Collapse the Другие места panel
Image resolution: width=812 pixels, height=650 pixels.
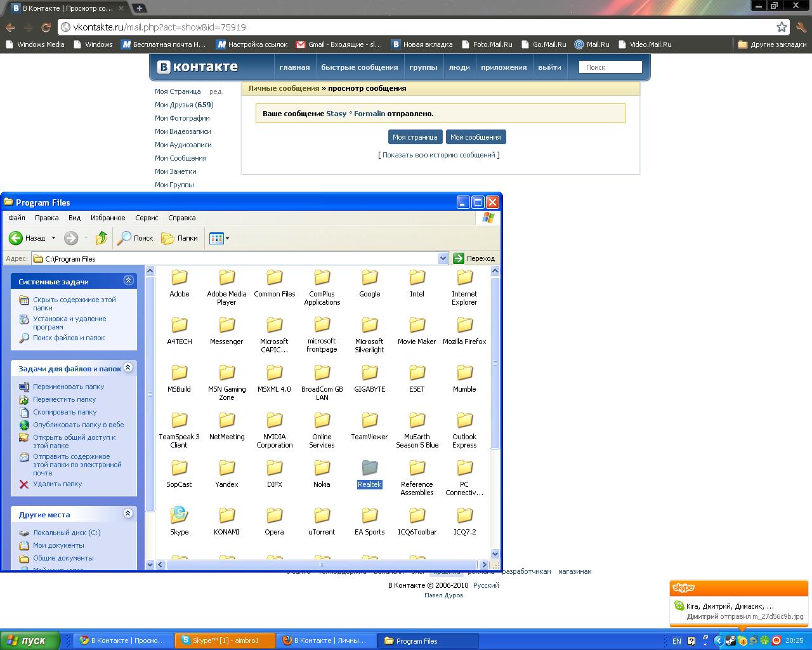point(128,514)
